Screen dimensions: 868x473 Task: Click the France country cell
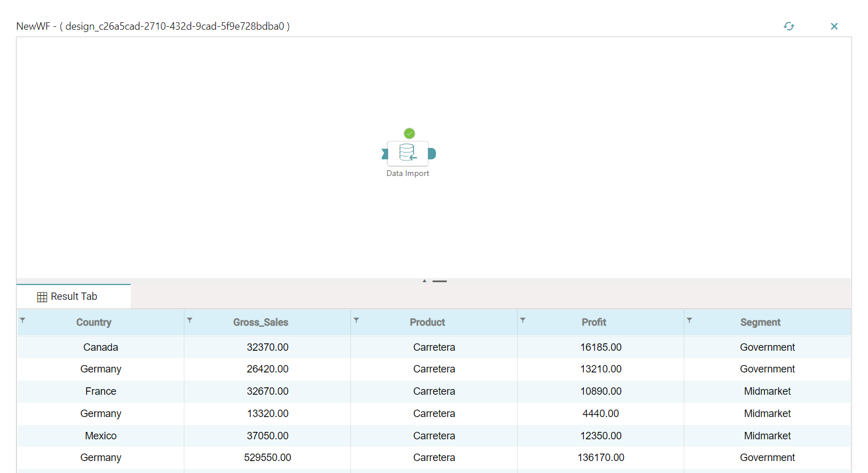point(100,391)
